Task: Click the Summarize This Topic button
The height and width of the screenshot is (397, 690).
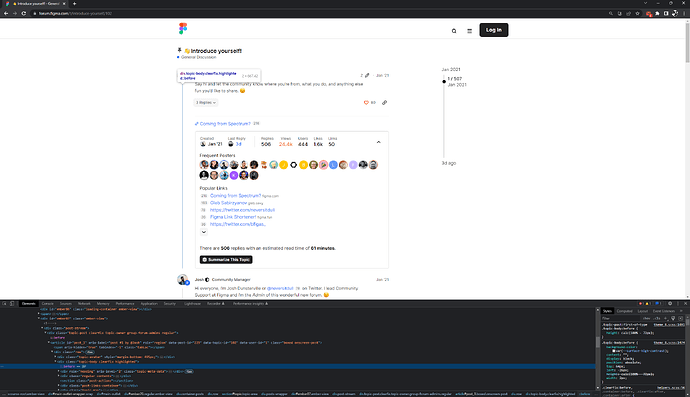Action: 226,260
